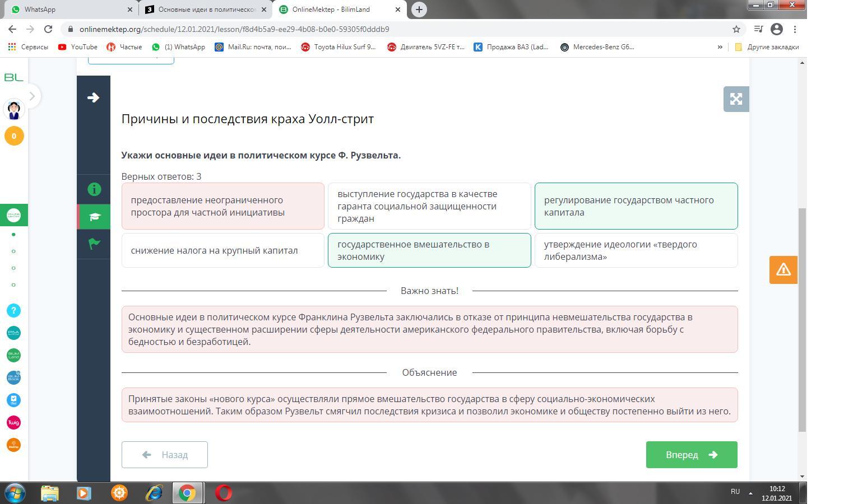The height and width of the screenshot is (504, 867).
Task: Open the Другие закладки bookmarks folder
Action: click(767, 47)
